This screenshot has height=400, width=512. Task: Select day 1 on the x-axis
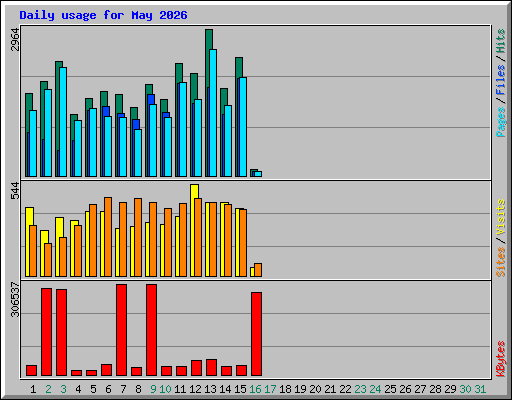(x=33, y=389)
